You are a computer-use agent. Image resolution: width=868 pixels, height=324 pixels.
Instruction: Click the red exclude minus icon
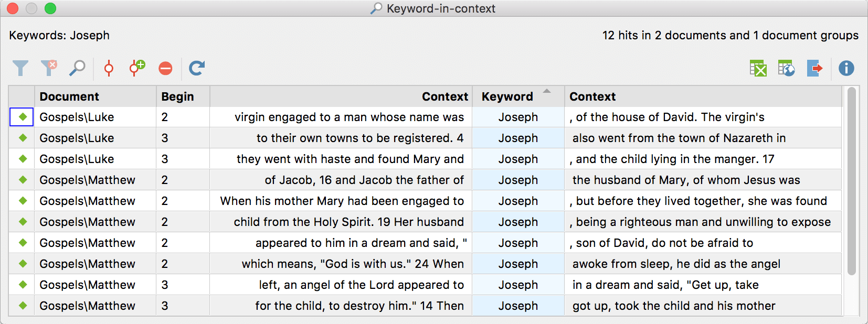[x=165, y=69]
